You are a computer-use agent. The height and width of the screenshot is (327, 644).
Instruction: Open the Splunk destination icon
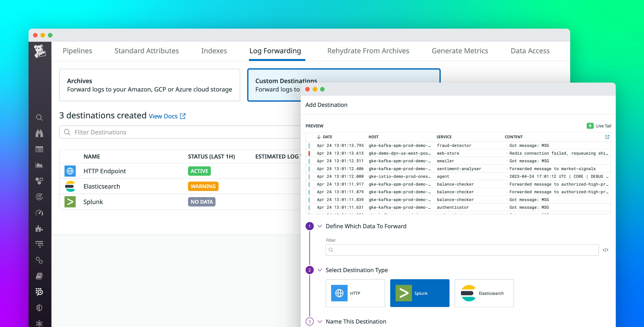[x=70, y=202]
